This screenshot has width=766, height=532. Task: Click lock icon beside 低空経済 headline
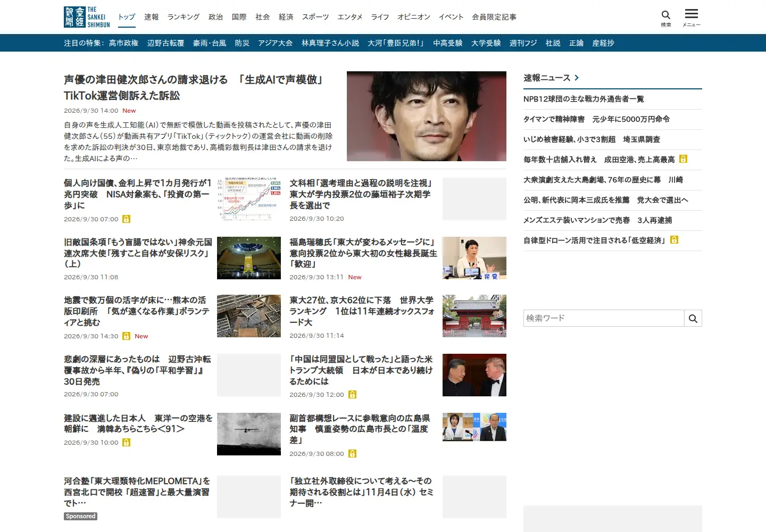(x=674, y=239)
